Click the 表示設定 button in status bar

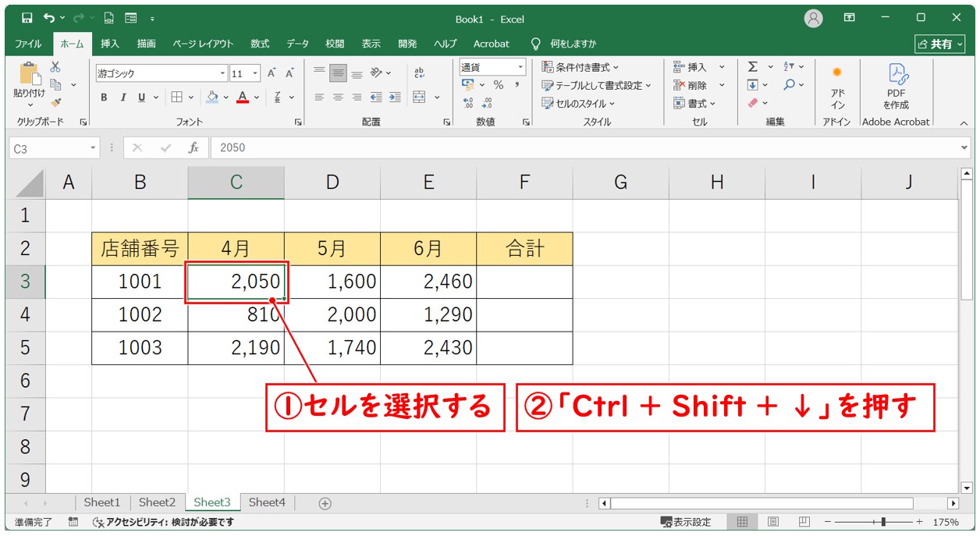[686, 522]
